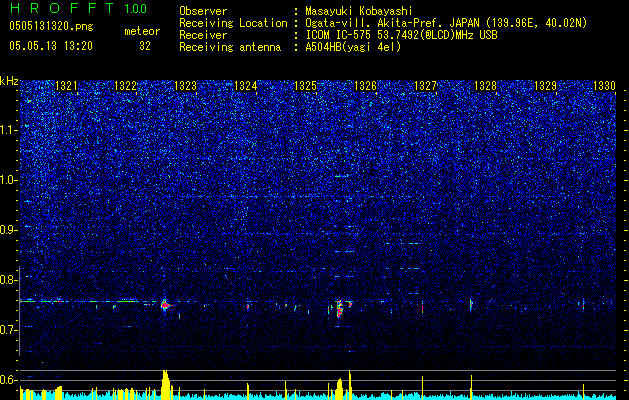Click the Ogata-vill. Akita-Pref. JAPAN location text
629x400 pixels.
coord(446,23)
